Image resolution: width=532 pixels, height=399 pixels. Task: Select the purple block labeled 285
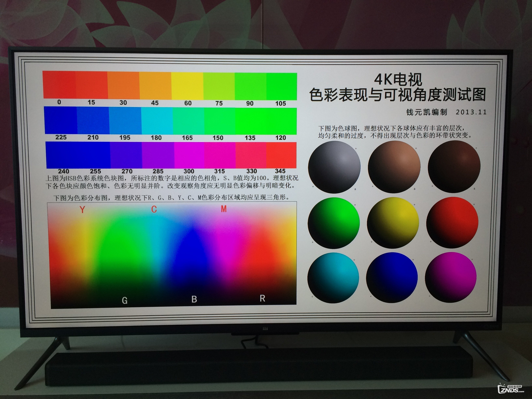[x=158, y=155]
